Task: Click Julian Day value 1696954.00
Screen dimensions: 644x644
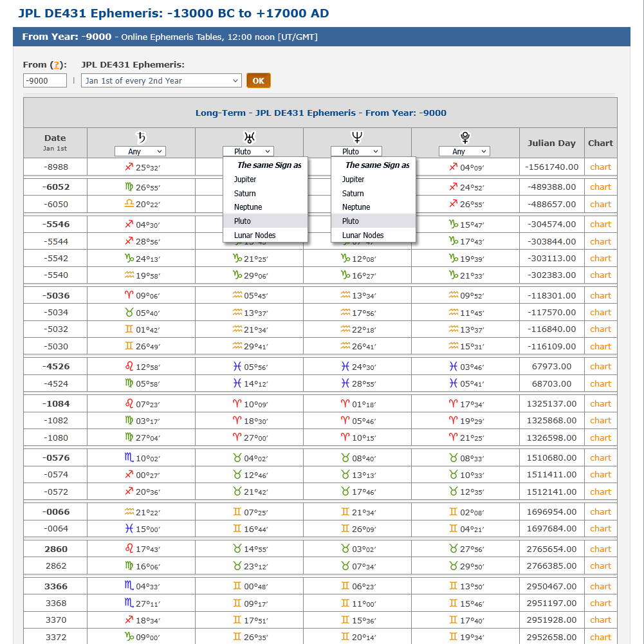Action: point(551,511)
